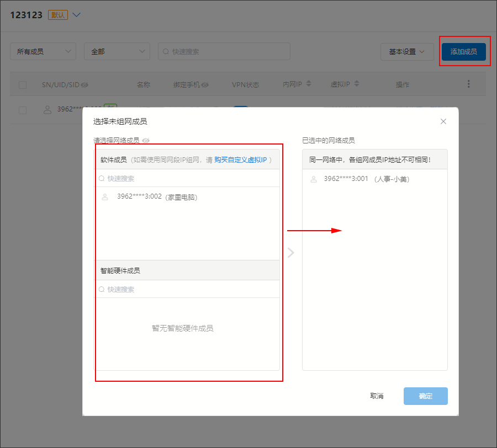
Task: Click the search icon in 软件成员 search
Action: click(102, 178)
